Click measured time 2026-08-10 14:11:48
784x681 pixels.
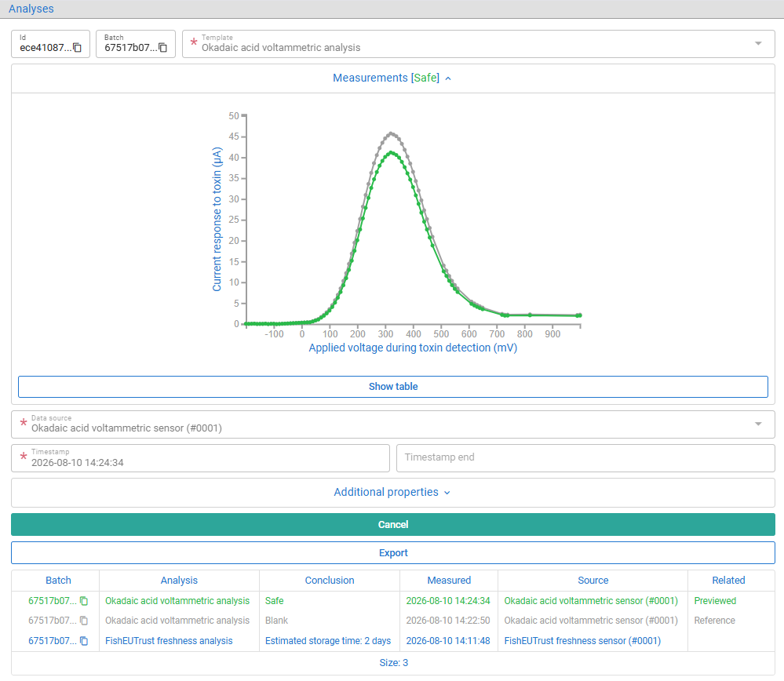tap(448, 641)
